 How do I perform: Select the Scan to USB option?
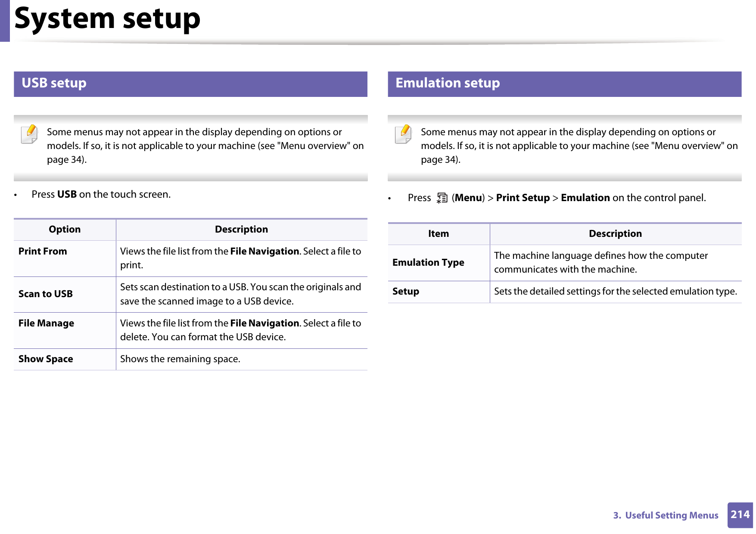click(46, 294)
